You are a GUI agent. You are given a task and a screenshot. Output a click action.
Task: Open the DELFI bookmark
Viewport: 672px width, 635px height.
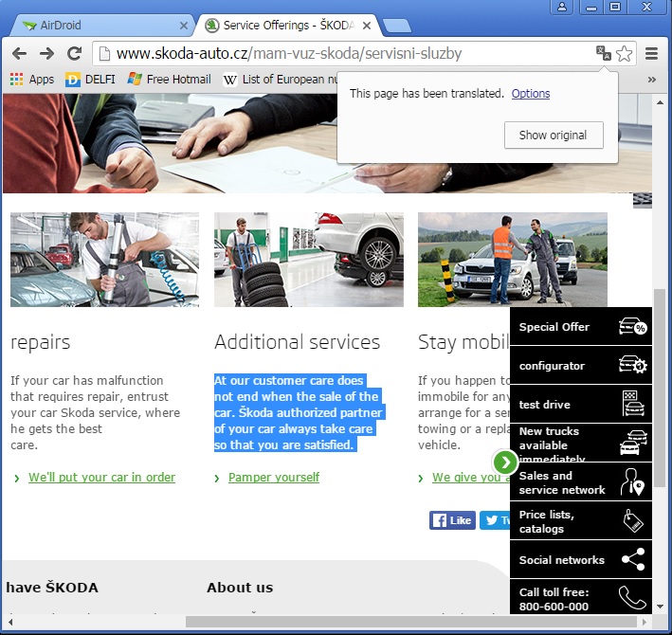90,80
